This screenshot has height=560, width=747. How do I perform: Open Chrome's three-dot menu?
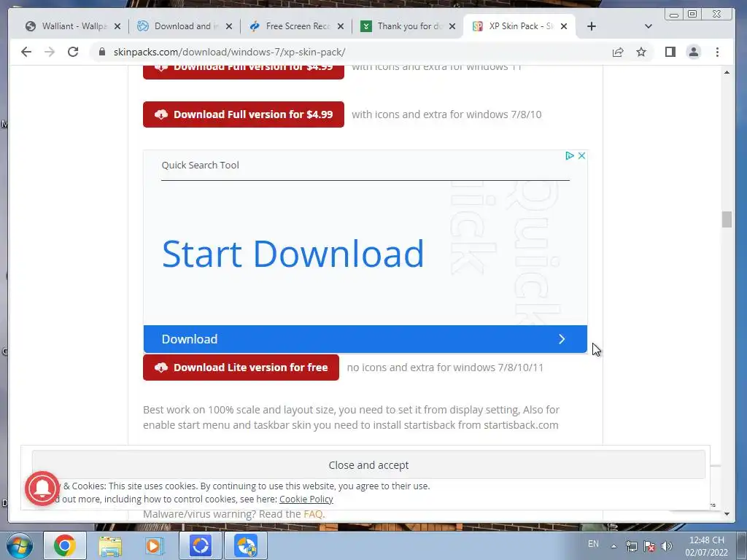(717, 52)
